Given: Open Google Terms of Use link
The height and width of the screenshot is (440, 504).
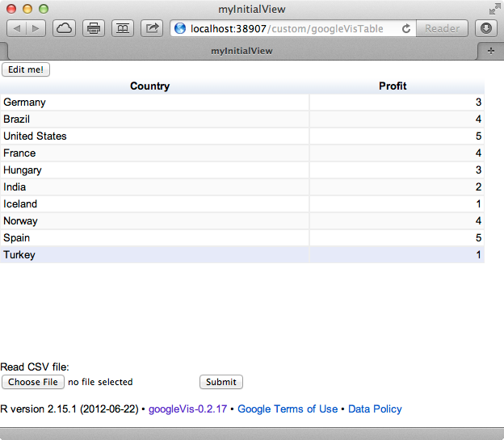Looking at the screenshot, I should [x=288, y=409].
